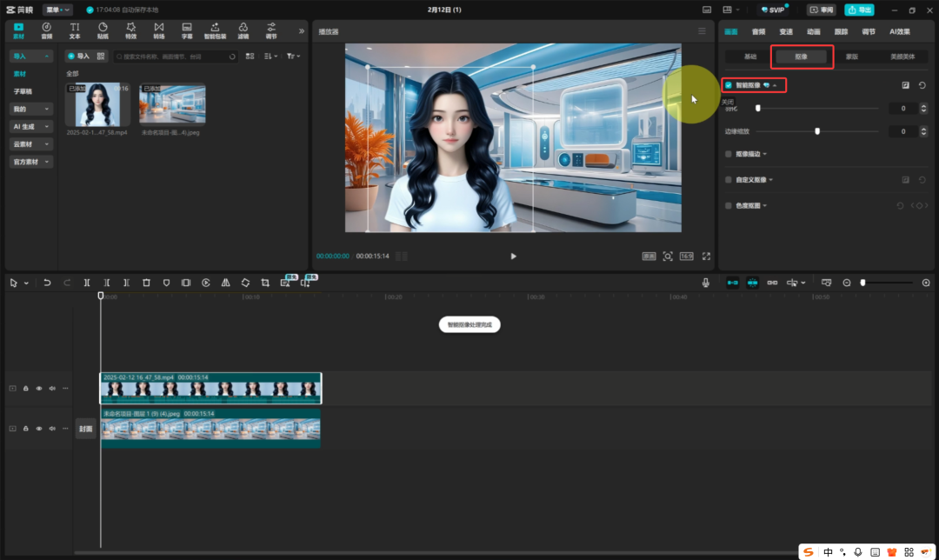This screenshot has height=560, width=939.
Task: Click the crop tool in timeline toolbar
Action: coord(265,283)
